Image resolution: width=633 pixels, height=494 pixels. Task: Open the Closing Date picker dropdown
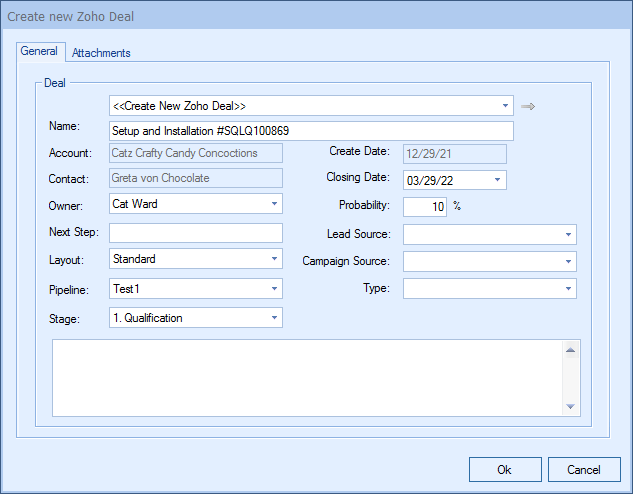(497, 181)
